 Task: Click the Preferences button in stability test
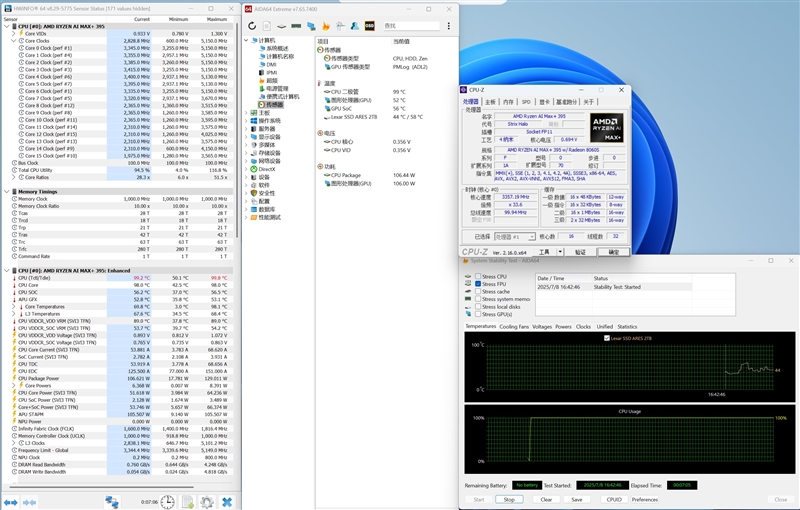(x=645, y=499)
